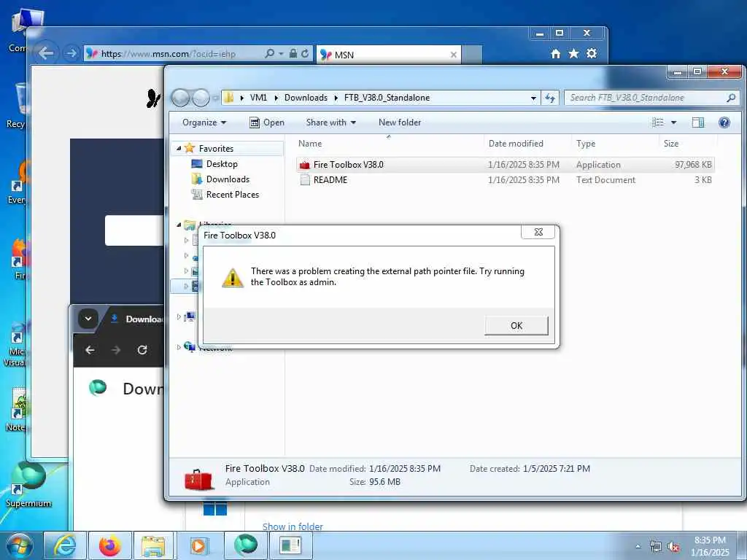Click Downloads in the address breadcrumb
This screenshot has width=747, height=560.
(x=306, y=98)
